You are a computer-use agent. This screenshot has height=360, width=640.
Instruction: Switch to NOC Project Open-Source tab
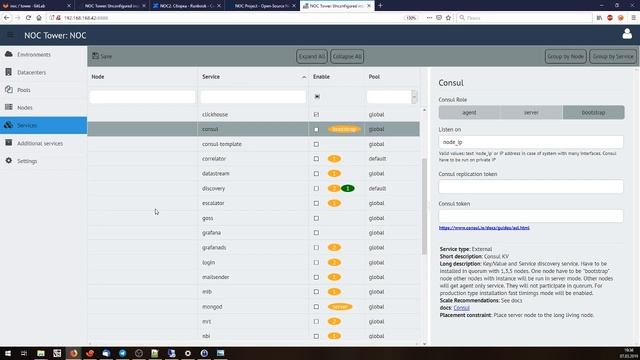point(262,6)
